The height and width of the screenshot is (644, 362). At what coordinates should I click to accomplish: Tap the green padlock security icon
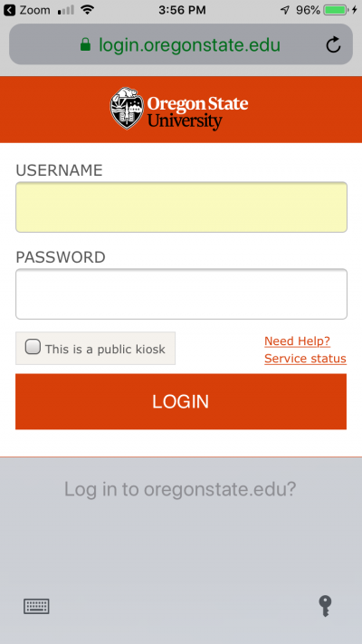point(85,44)
